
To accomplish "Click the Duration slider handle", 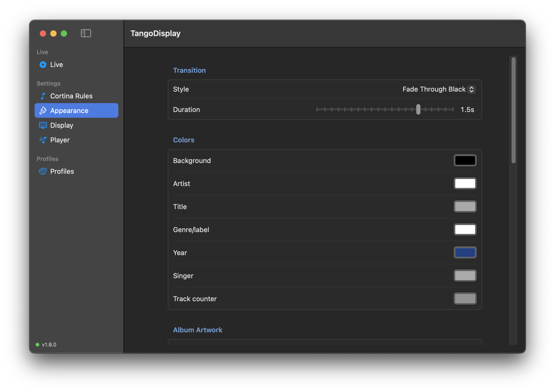I will coord(418,109).
